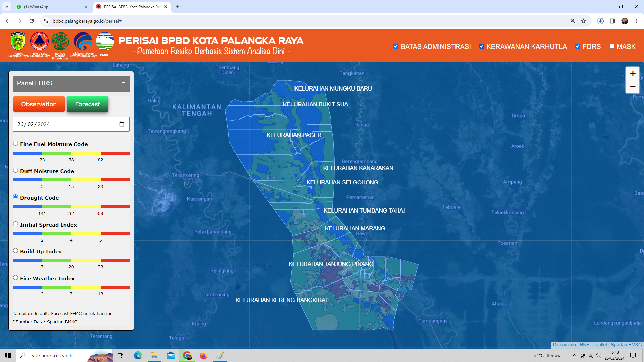Open a new browser tab
Viewport: 644px width, 362px height.
point(178,7)
